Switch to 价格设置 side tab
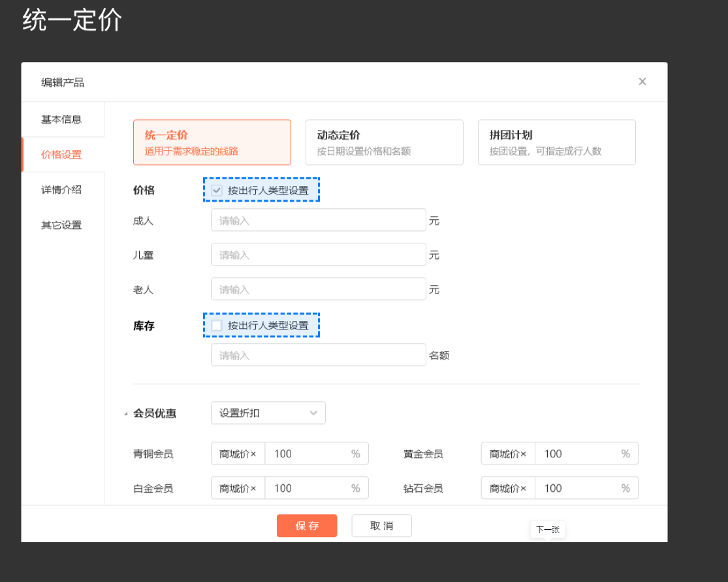This screenshot has height=582, width=728. (63, 155)
